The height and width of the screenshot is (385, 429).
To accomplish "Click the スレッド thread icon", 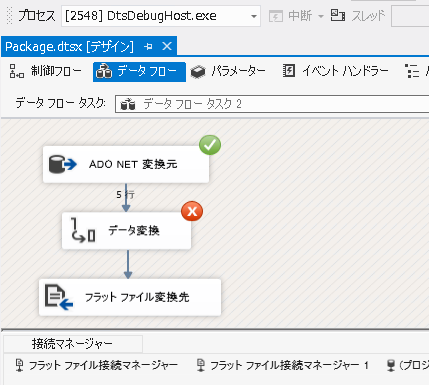I will (337, 15).
